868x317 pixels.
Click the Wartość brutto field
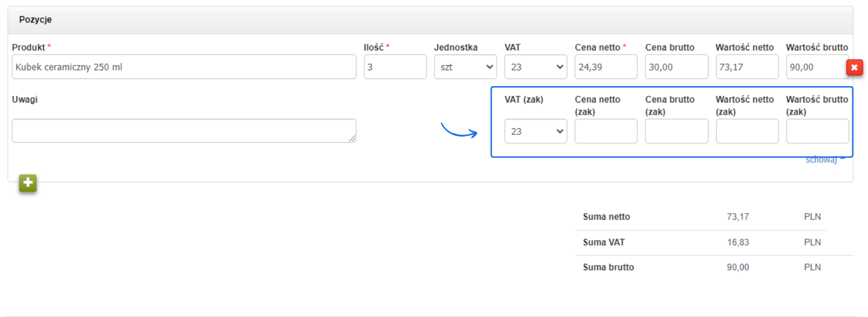(x=817, y=67)
